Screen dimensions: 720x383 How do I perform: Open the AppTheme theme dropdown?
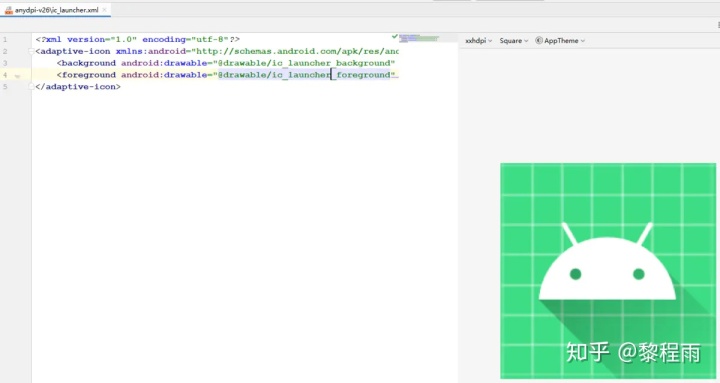[x=560, y=40]
